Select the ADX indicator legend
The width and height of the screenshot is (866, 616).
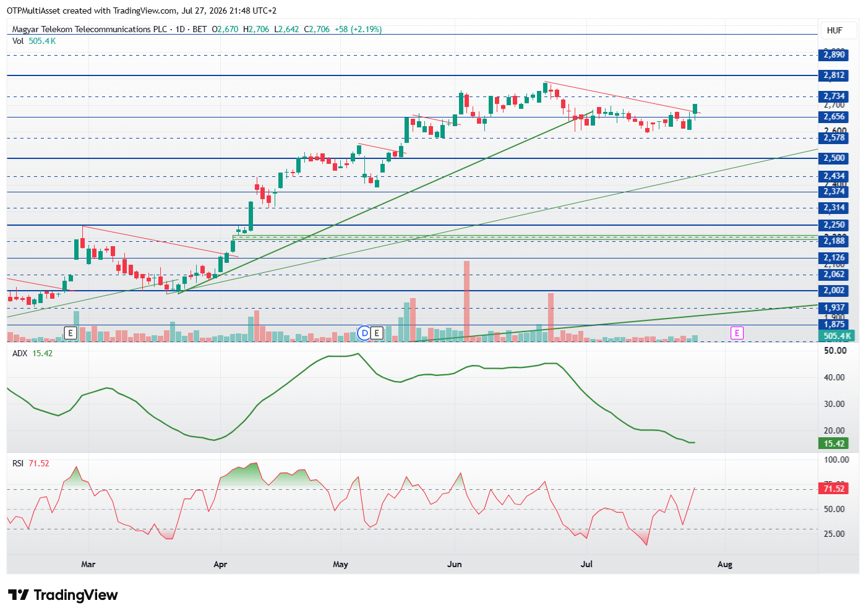point(32,353)
